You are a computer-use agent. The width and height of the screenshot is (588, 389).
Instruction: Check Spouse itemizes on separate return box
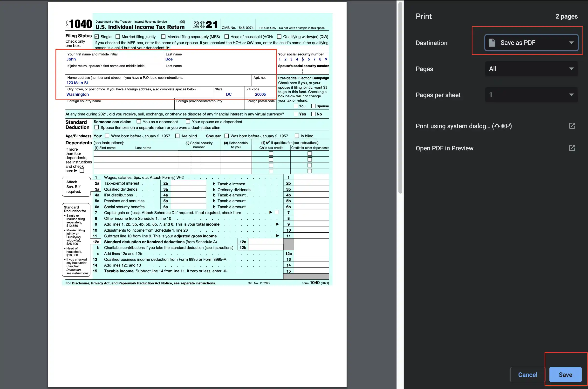96,127
